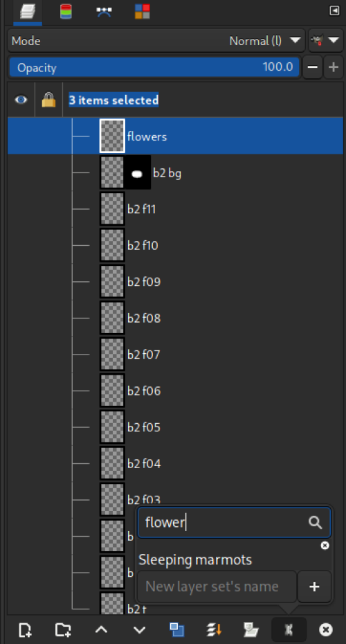Lower the layer with down arrow
This screenshot has height=644, width=346.
pos(140,629)
